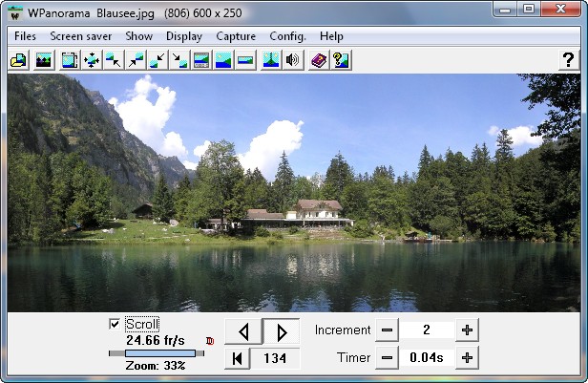This screenshot has height=383, width=588.
Task: Close the WPanorama window
Action: tap(561, 9)
